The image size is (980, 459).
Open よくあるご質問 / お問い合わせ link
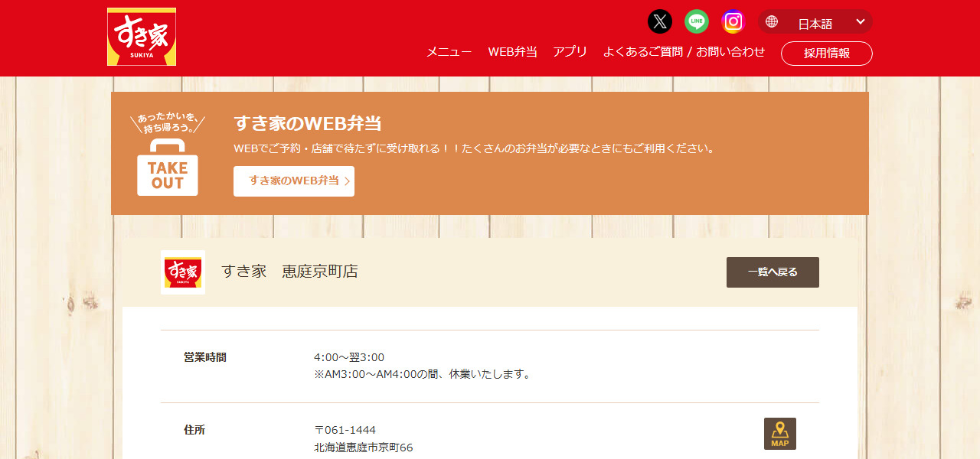(x=684, y=52)
